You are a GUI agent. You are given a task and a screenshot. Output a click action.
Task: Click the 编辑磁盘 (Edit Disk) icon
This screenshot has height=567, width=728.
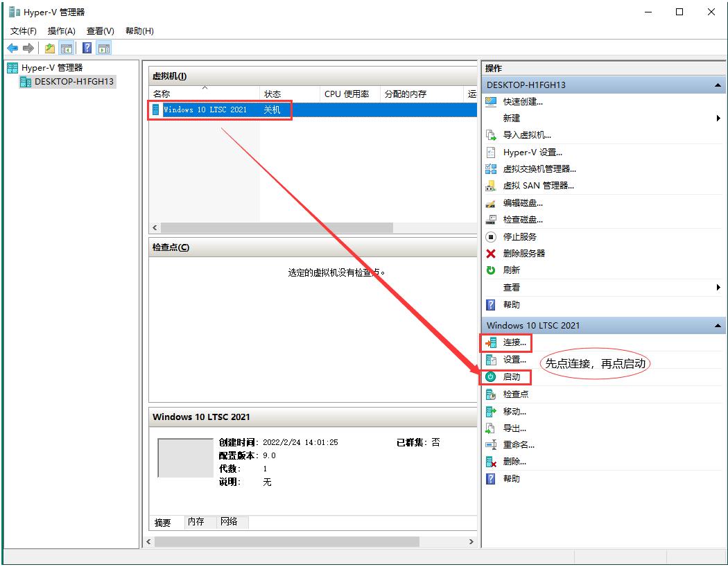pos(491,202)
